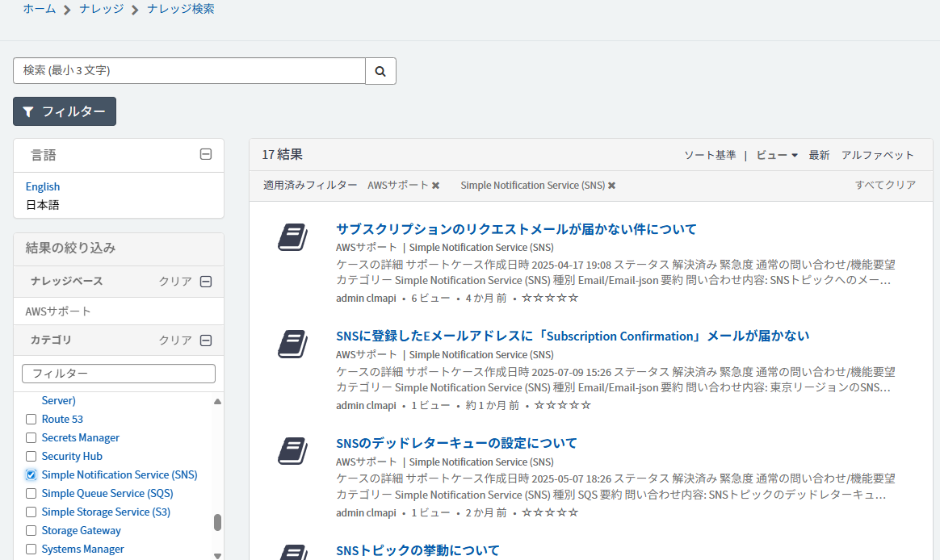Collapse the 言語 panel
Screen dimensions: 940x560
206,154
